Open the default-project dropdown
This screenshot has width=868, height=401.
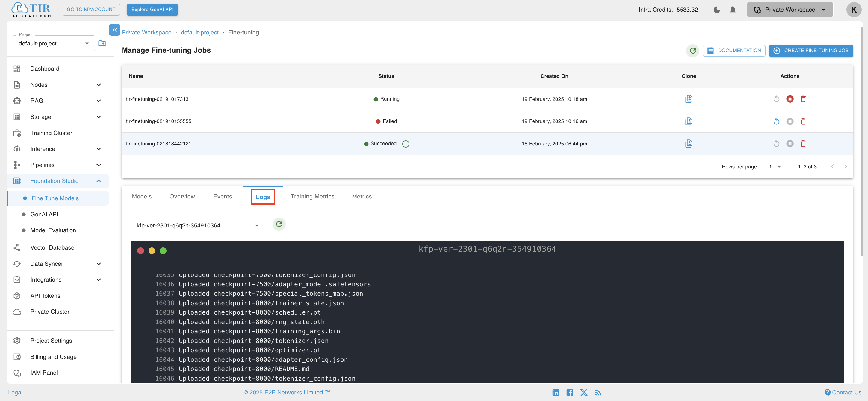(54, 43)
